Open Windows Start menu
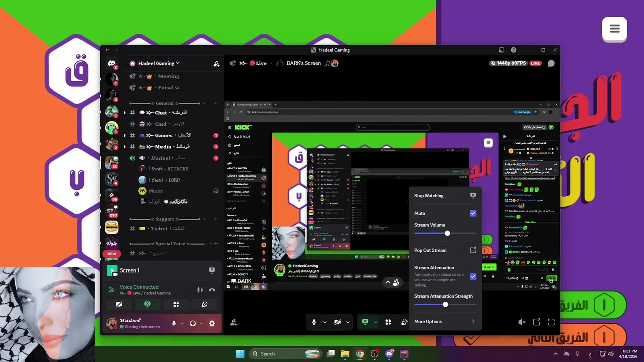This screenshot has width=644, height=362. pyautogui.click(x=240, y=354)
